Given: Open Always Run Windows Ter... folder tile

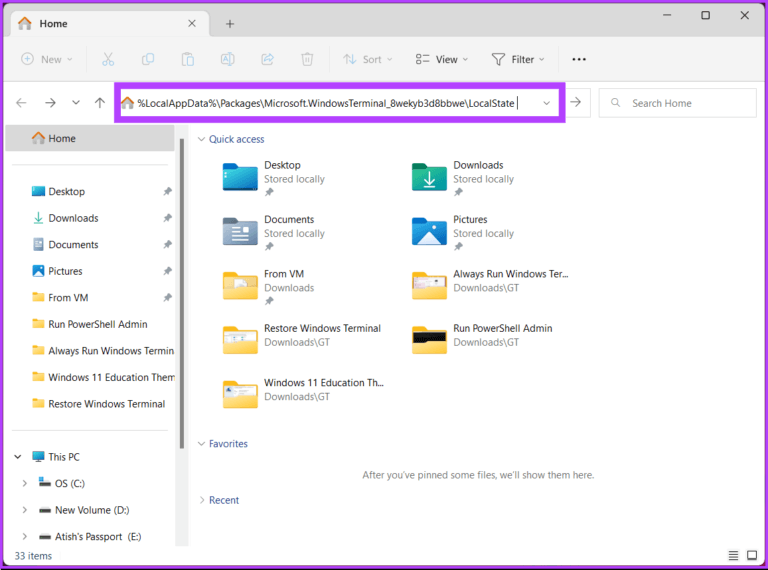Looking at the screenshot, I should click(490, 285).
